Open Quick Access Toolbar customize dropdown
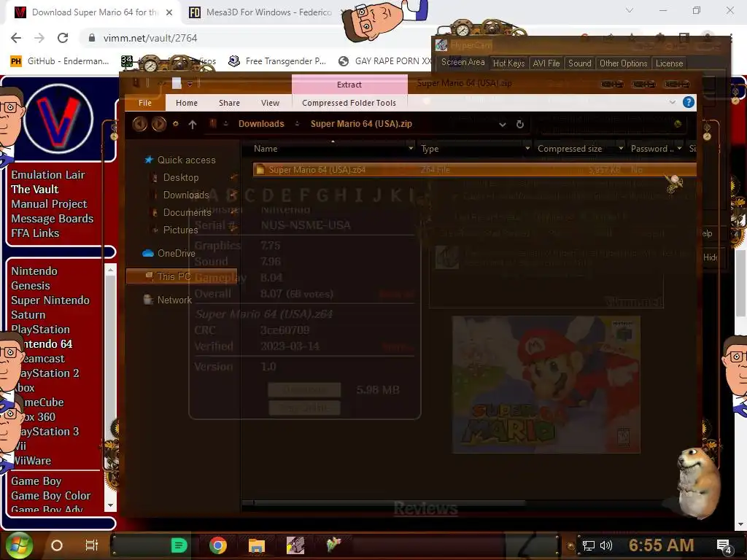The height and width of the screenshot is (560, 747). (190, 84)
